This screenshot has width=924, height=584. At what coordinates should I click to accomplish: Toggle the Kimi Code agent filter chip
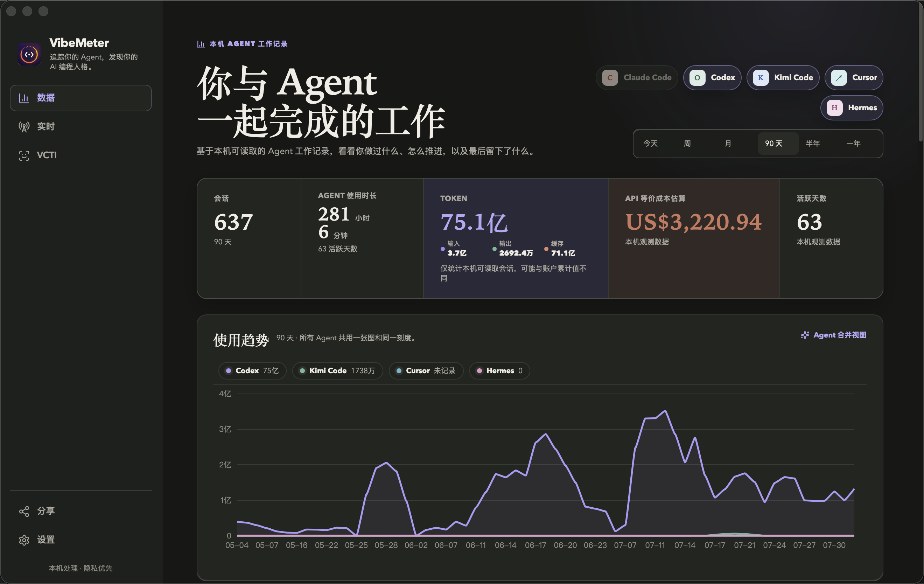[783, 78]
